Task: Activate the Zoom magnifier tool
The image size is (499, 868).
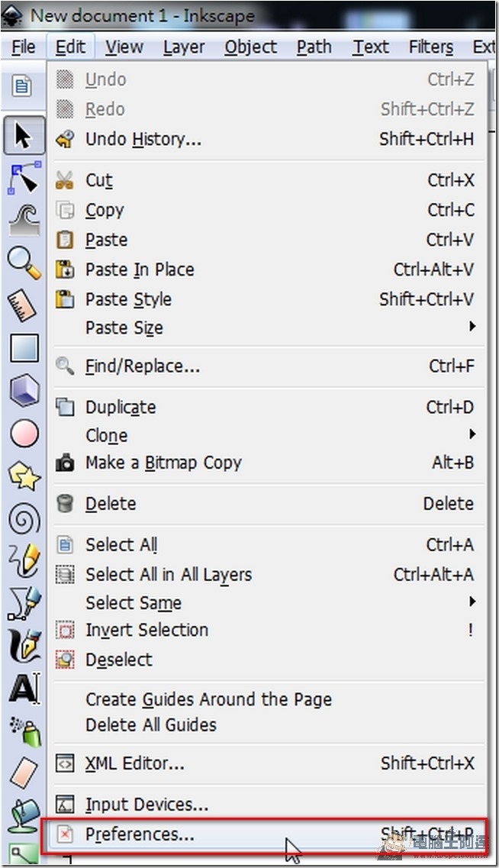Action: [x=24, y=263]
